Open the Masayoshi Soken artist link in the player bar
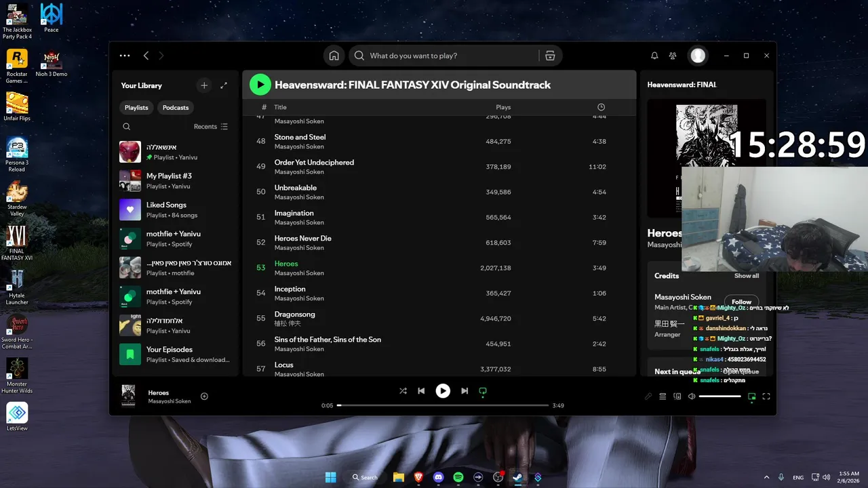The height and width of the screenshot is (488, 868). tap(170, 401)
